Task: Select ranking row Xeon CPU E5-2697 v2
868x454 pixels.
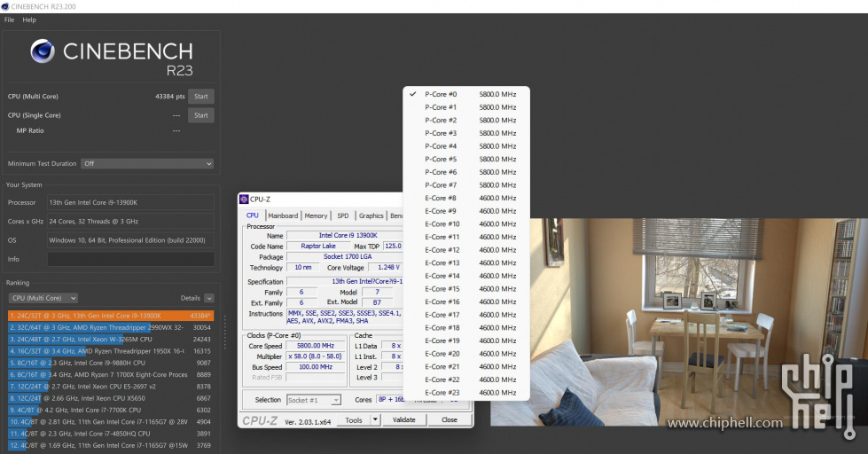Action: [111, 387]
